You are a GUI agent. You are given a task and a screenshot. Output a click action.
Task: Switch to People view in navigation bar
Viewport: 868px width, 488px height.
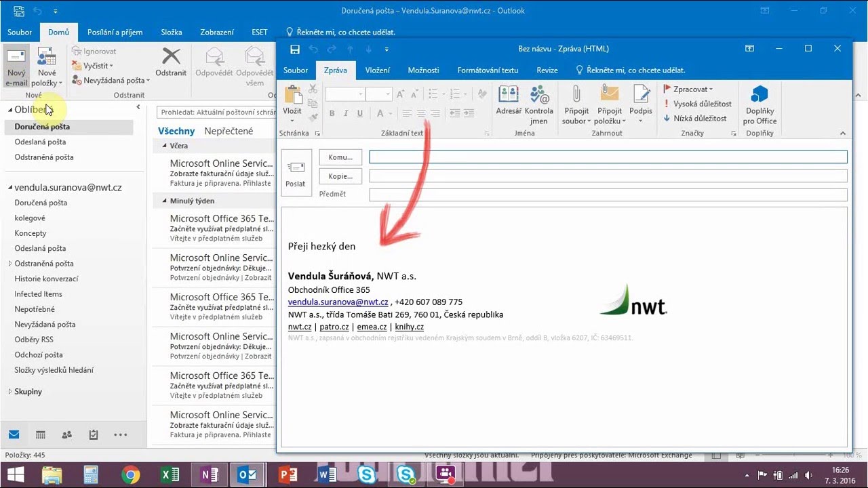(66, 434)
